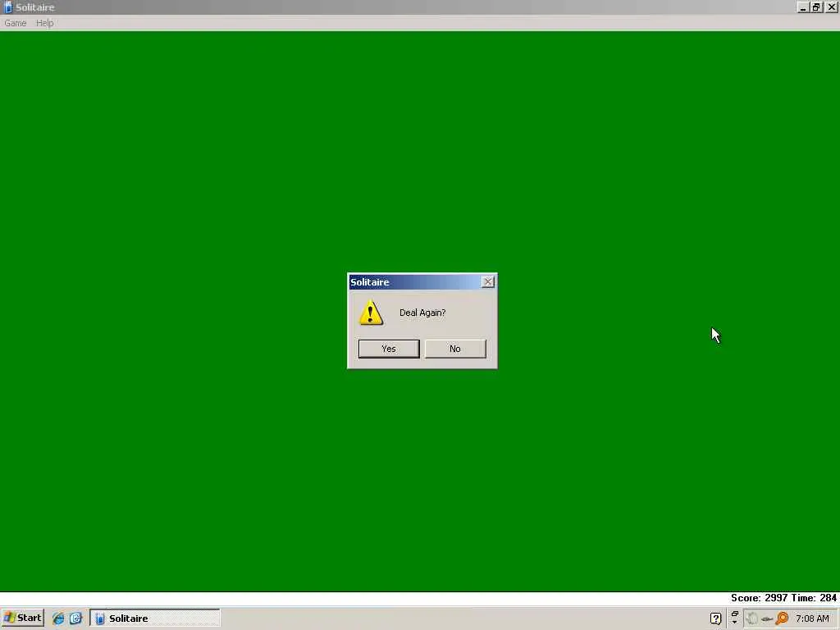Image resolution: width=840 pixels, height=630 pixels.
Task: Restore down the Solitaire window
Action: point(815,7)
